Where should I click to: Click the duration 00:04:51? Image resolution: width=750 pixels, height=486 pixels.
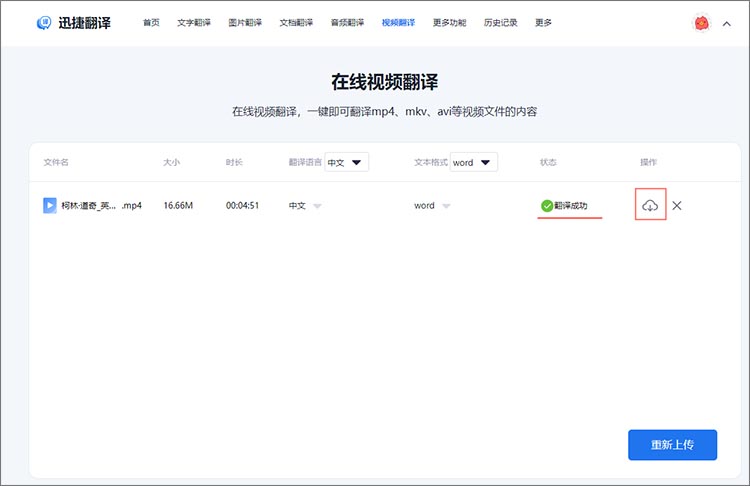click(x=243, y=206)
